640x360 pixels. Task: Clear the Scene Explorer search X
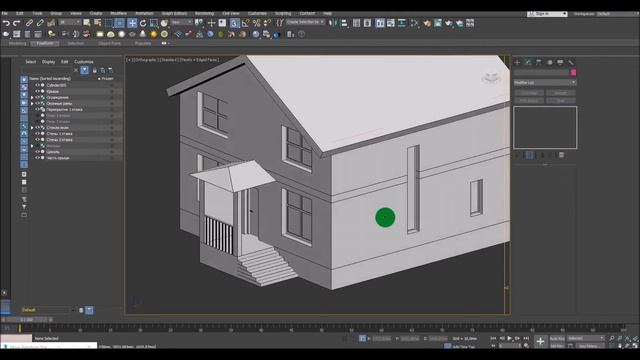pos(76,70)
